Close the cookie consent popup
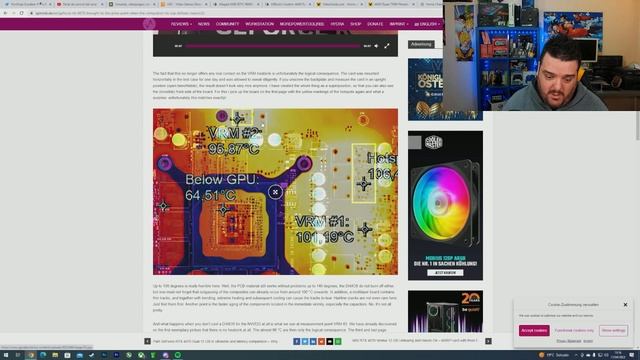640x360 pixels. point(625,304)
